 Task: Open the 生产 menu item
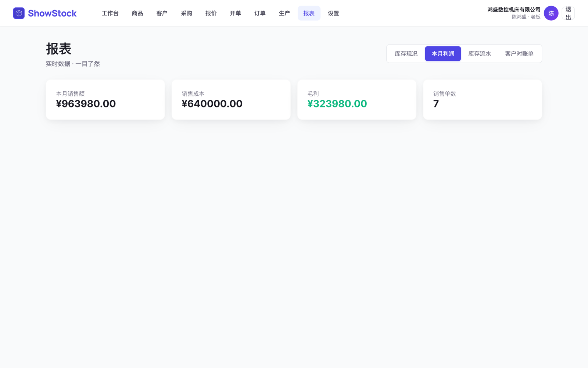pos(284,13)
